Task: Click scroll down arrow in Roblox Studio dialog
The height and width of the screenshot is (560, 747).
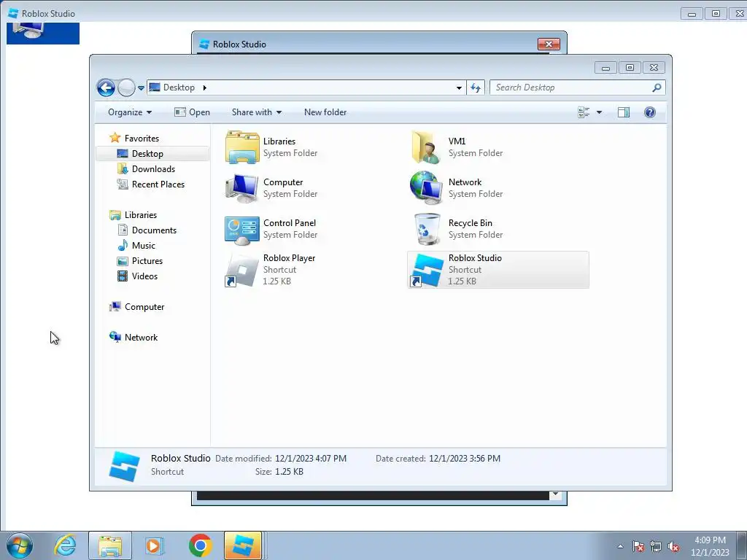Action: tap(555, 495)
